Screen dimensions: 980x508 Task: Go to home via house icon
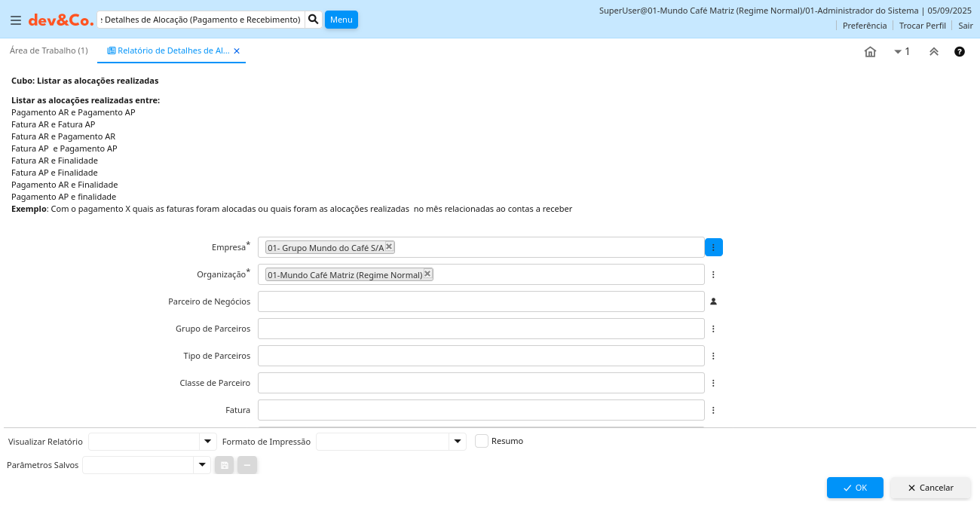click(870, 52)
